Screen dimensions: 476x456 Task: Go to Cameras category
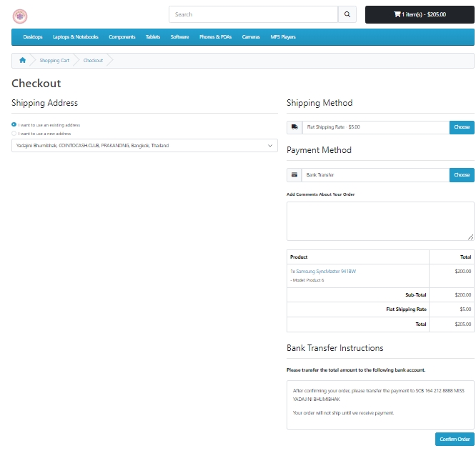(x=251, y=36)
